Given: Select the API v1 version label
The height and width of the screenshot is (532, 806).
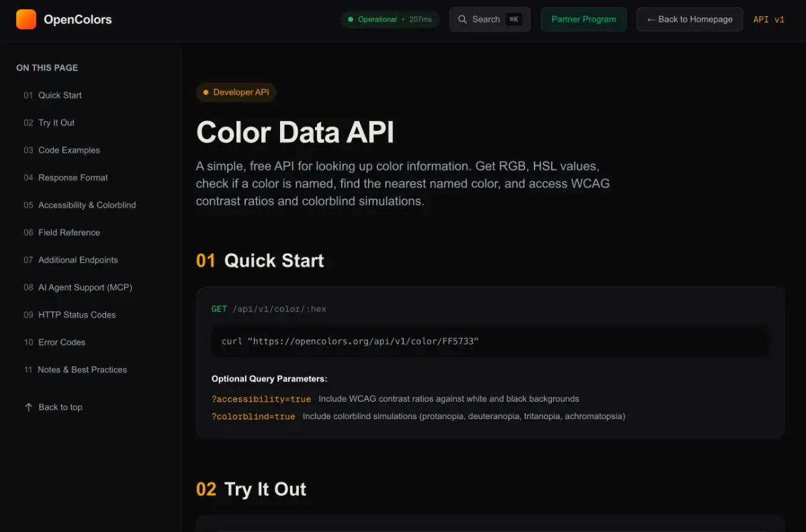Looking at the screenshot, I should (768, 19).
